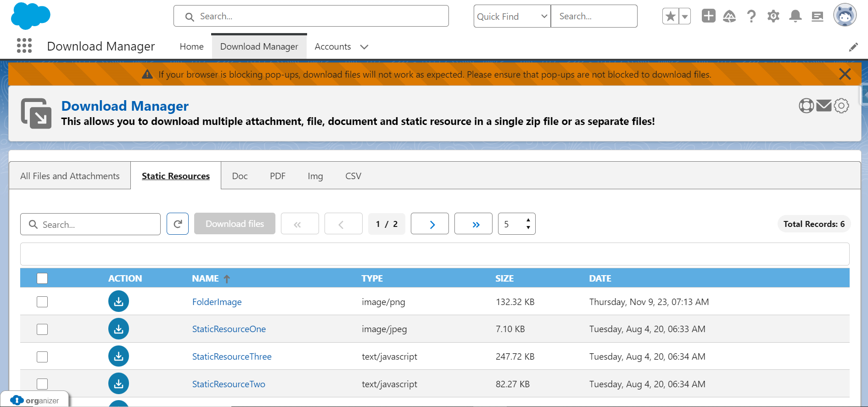Switch to All Files and Attachments tab
Screen dimensions: 868x407
[x=70, y=176]
